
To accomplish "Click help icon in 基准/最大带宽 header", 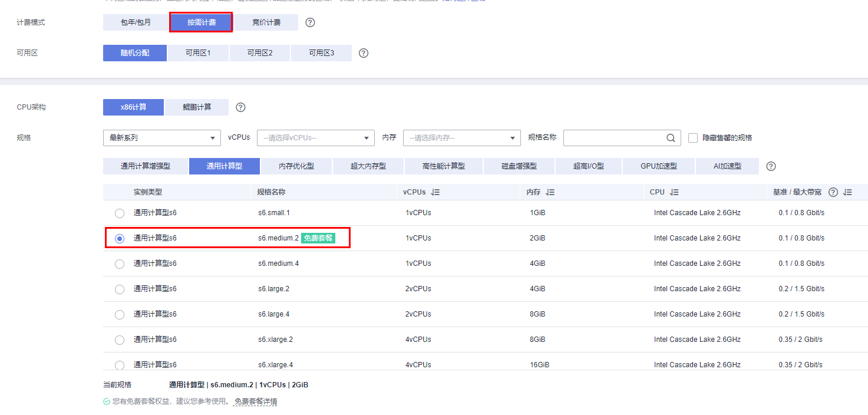I will tap(833, 192).
